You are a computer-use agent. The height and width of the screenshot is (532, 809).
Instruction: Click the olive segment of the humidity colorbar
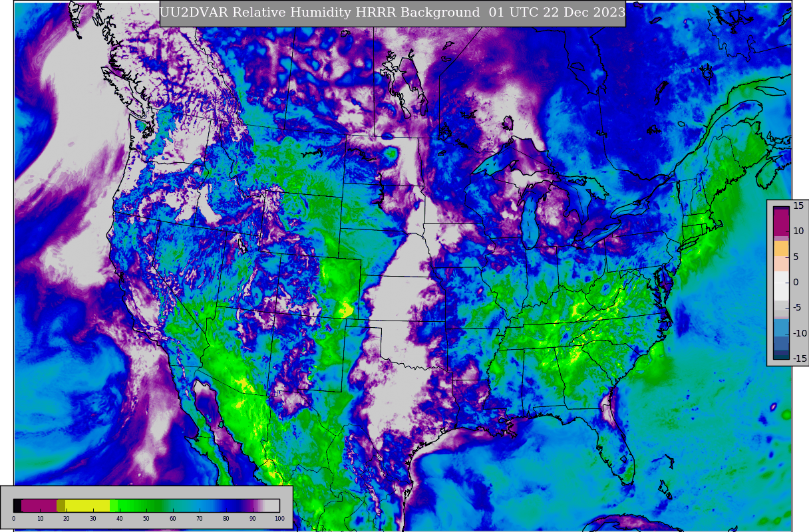pos(61,505)
